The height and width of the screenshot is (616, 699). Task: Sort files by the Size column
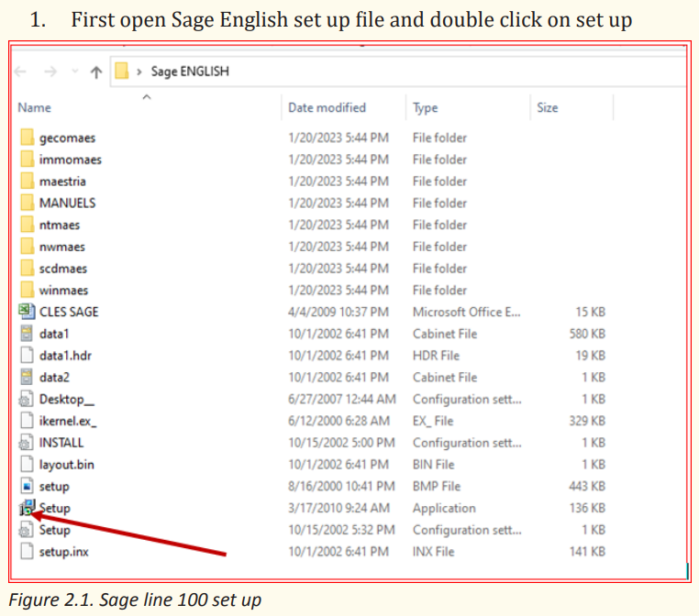[547, 108]
